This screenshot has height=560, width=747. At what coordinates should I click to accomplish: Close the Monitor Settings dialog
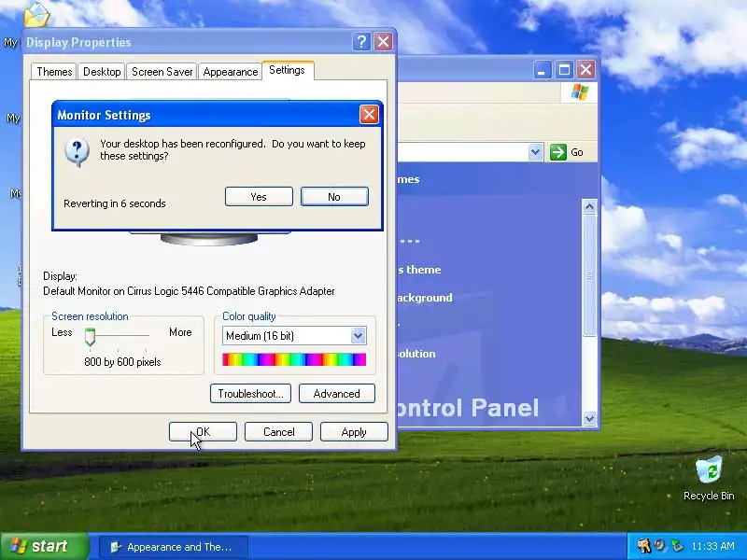pos(369,114)
